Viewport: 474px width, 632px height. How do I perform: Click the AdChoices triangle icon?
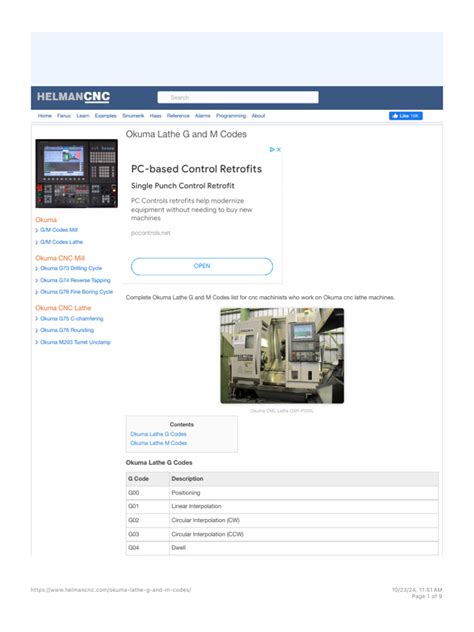[x=272, y=150]
